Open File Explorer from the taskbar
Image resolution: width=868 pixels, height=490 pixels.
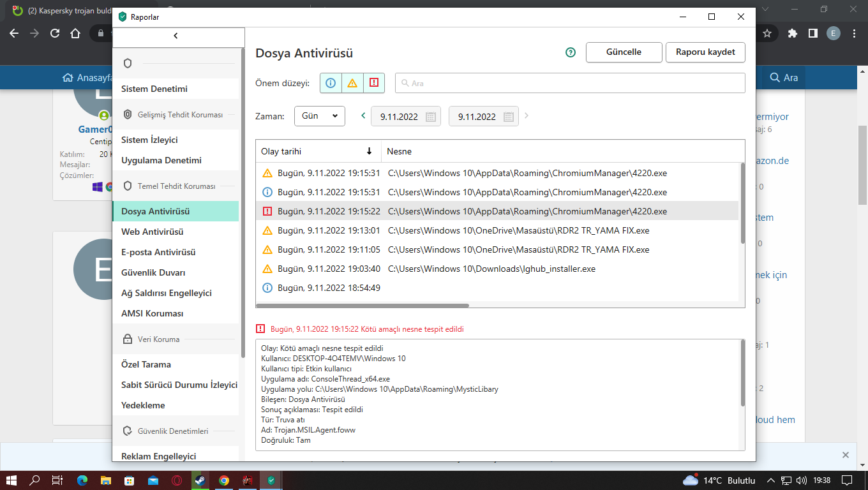(105, 480)
